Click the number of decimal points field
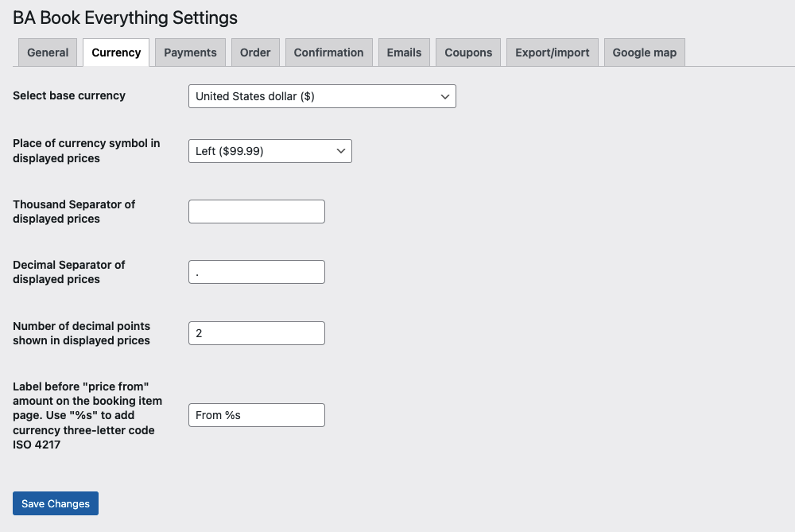 point(256,333)
